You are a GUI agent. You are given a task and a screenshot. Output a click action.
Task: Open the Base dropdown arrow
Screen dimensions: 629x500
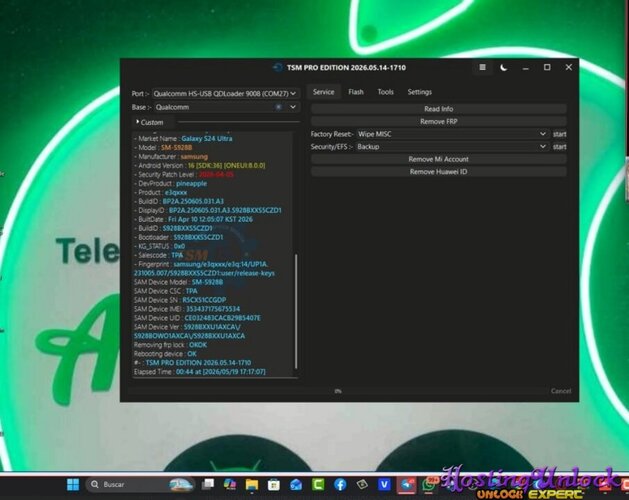pos(293,107)
